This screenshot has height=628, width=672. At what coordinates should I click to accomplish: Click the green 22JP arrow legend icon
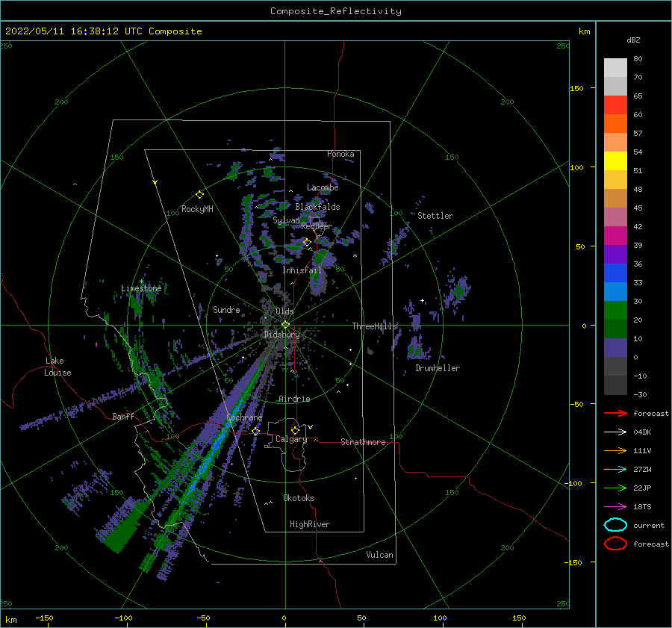(x=615, y=488)
